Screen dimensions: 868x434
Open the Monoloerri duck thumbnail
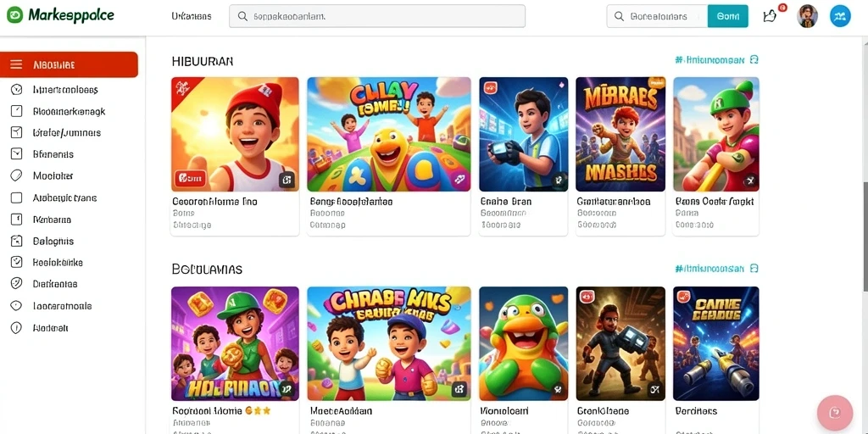point(524,344)
